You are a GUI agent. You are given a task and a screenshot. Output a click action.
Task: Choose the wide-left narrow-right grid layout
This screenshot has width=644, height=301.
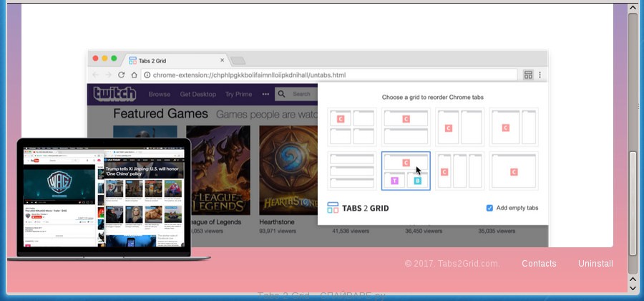coord(514,127)
